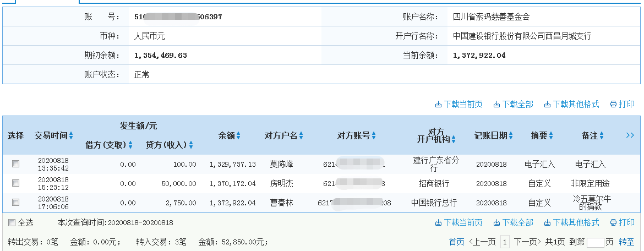Click bottom 下载其他格式 link
The height and width of the screenshot is (251, 644).
(x=572, y=223)
